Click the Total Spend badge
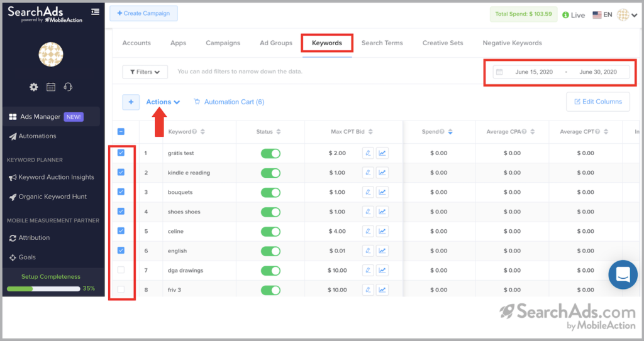 [x=523, y=14]
